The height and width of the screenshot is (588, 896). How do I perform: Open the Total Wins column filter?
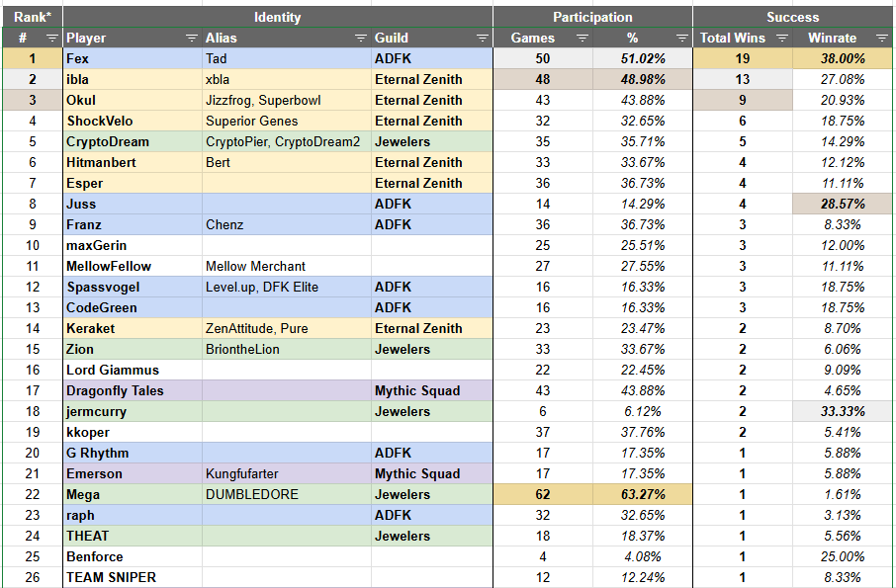(782, 39)
